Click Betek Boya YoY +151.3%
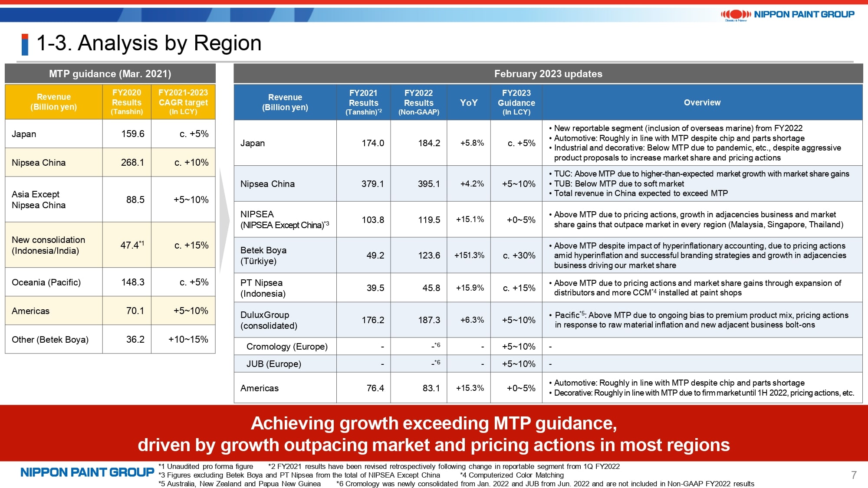This screenshot has height=488, width=868. 469,255
